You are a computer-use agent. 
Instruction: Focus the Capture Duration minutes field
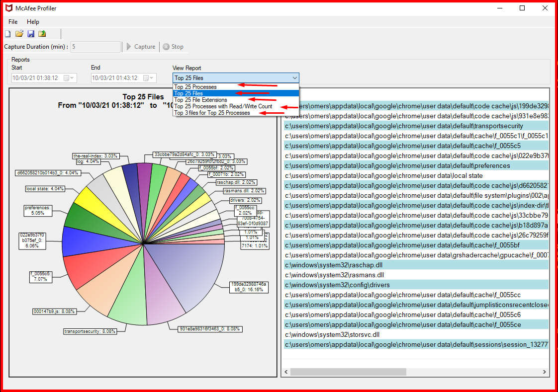95,47
